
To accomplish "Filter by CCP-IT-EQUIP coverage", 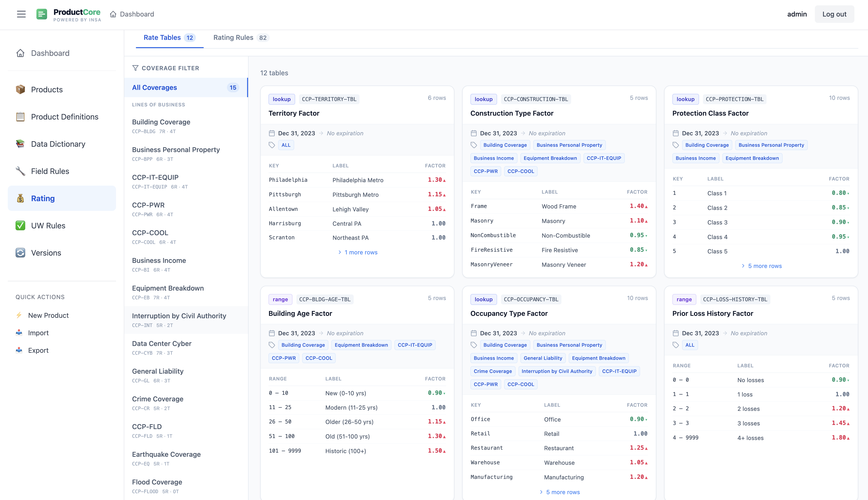I will click(186, 182).
